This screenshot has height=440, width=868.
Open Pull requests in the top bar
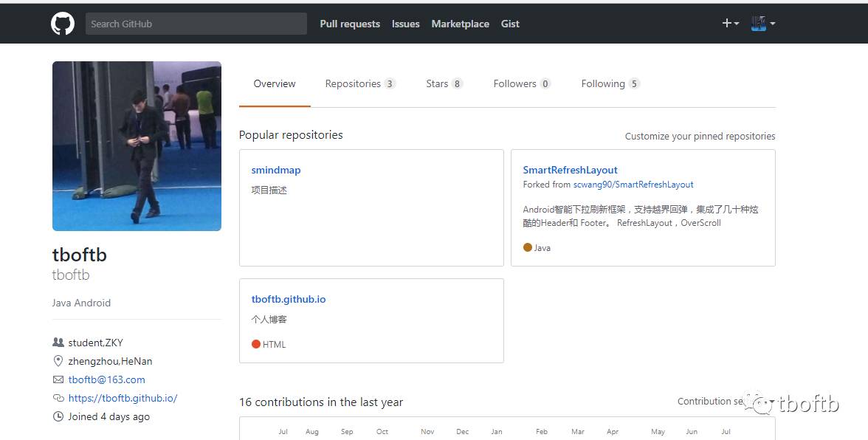(x=350, y=24)
